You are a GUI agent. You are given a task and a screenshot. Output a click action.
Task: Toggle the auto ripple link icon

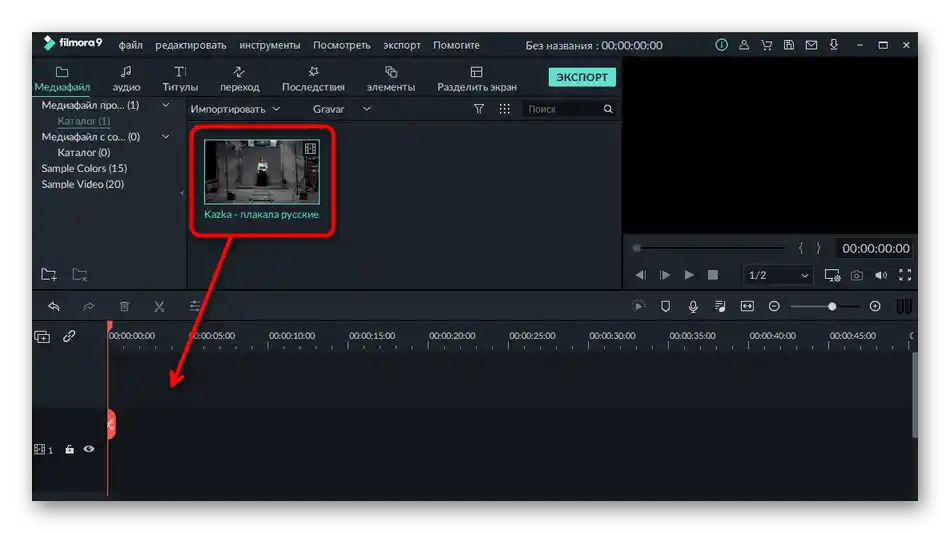tap(69, 336)
